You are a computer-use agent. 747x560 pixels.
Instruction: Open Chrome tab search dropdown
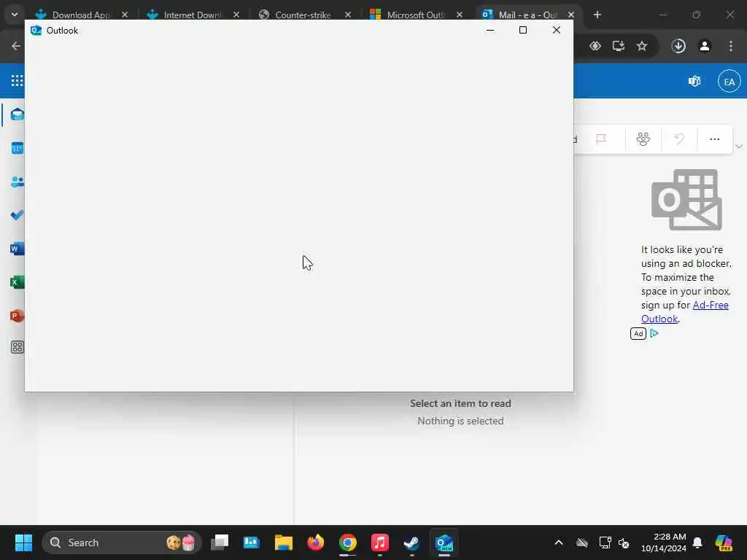(x=15, y=15)
